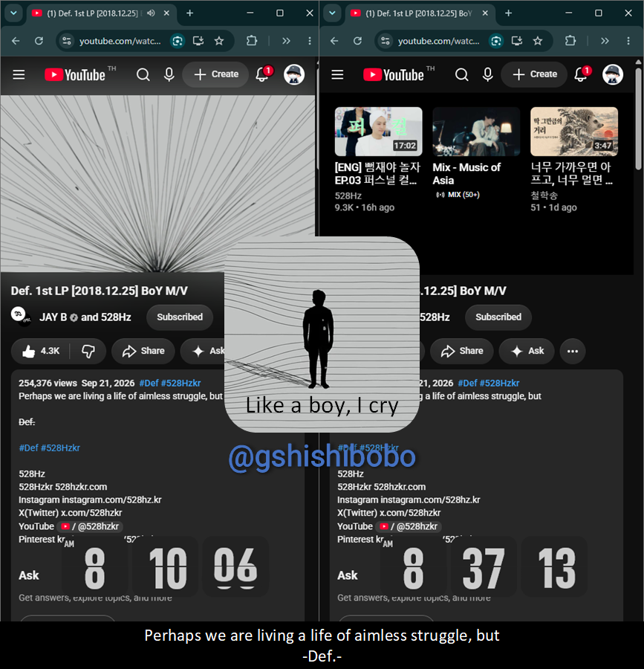
Task: Open new tab in left browser window
Action: click(189, 13)
